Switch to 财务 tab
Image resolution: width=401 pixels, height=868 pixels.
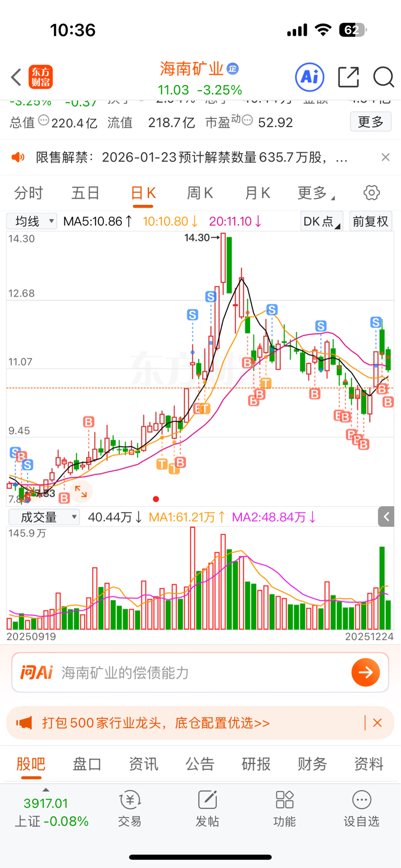[312, 764]
